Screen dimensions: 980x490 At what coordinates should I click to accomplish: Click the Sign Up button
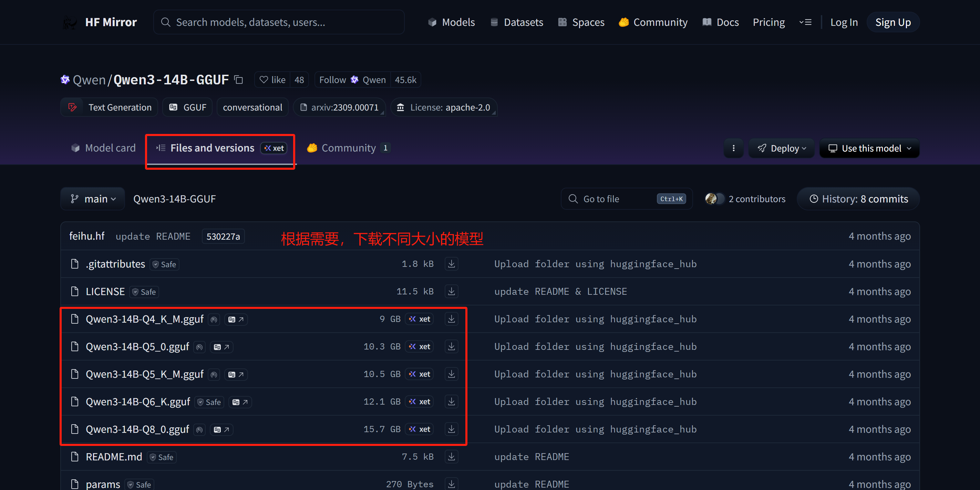click(893, 22)
